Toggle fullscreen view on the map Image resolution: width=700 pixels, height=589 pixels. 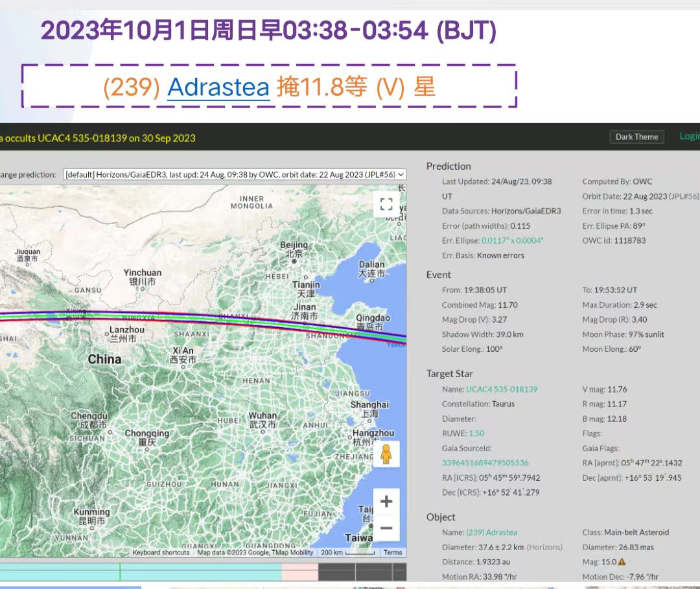(x=386, y=205)
